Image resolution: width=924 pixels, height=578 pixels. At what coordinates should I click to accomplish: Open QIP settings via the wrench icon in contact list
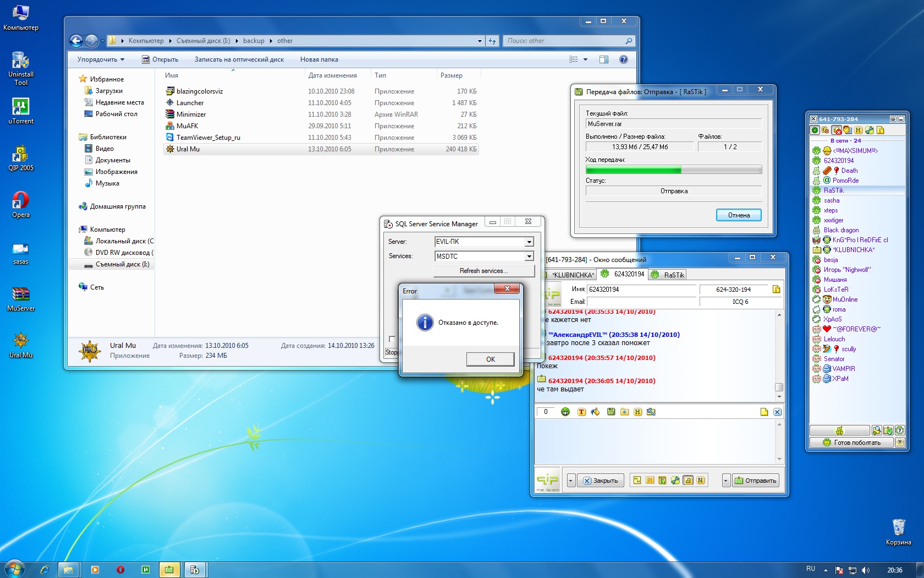tap(870, 130)
